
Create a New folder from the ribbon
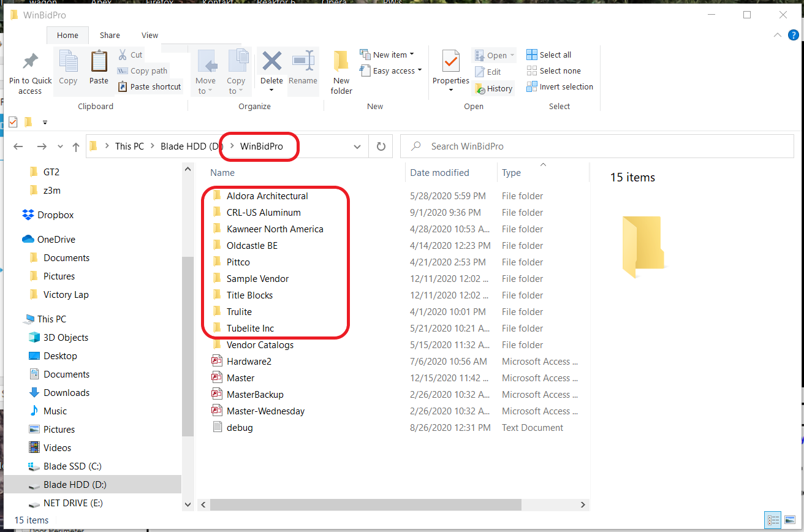tap(341, 72)
